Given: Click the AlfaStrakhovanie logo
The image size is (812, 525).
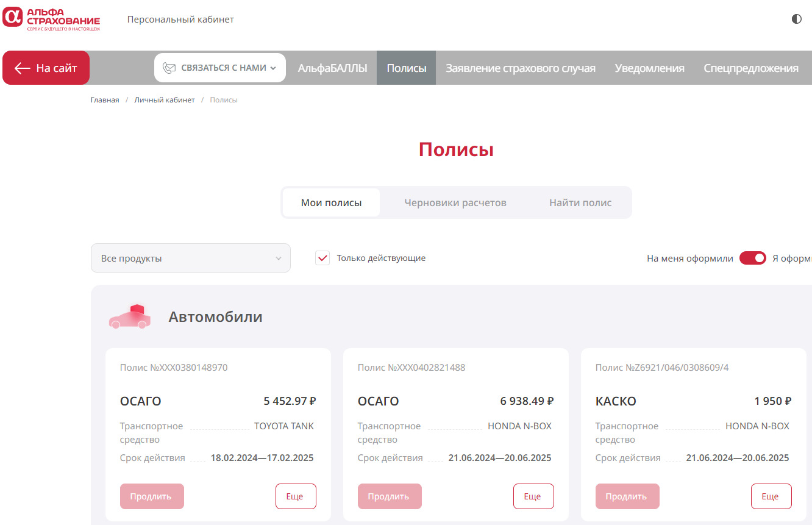Looking at the screenshot, I should [x=51, y=19].
